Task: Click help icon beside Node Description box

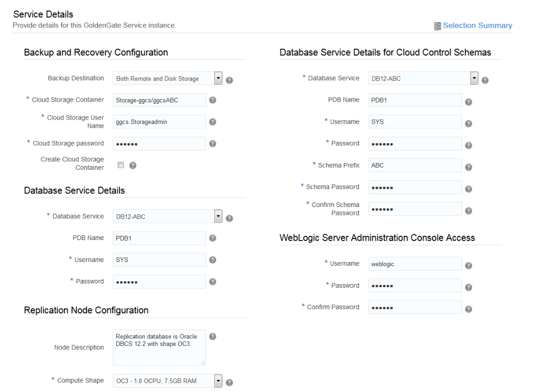Action: [212, 336]
